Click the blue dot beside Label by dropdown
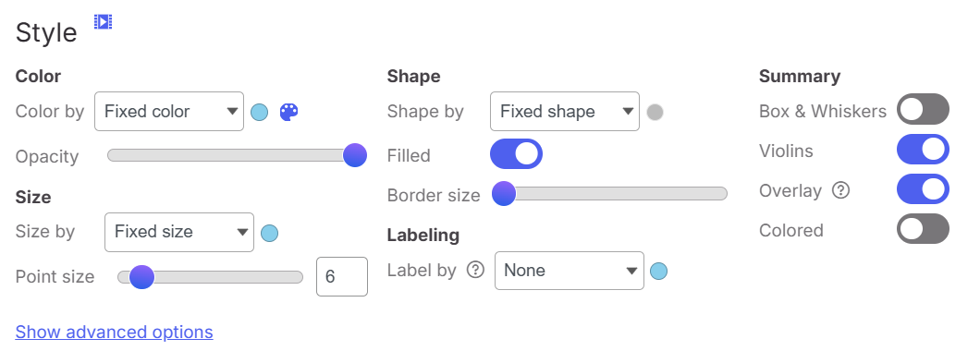980x351 pixels. pyautogui.click(x=659, y=272)
